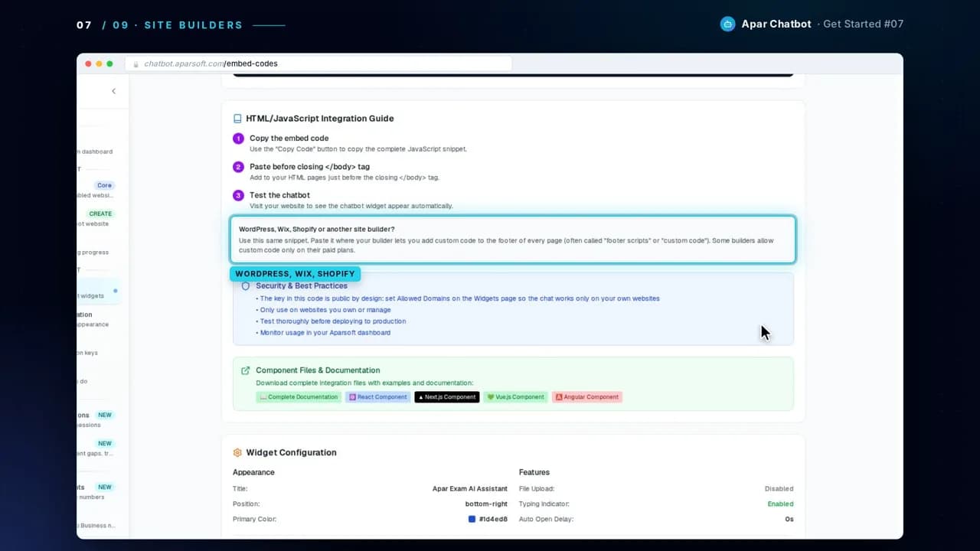The width and height of the screenshot is (980, 551).
Task: Click the address bar showing chatbot.aparsoft.com/embed-codes
Action: [x=318, y=64]
